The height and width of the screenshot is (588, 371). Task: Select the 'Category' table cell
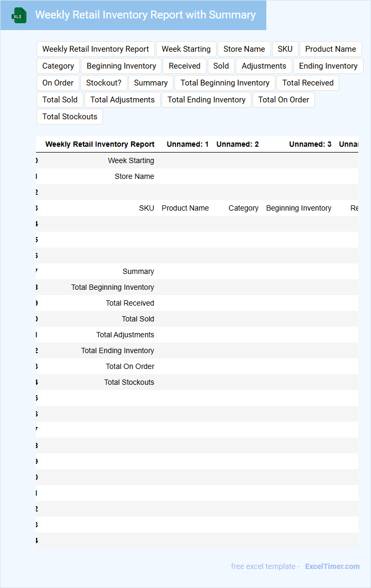(243, 208)
